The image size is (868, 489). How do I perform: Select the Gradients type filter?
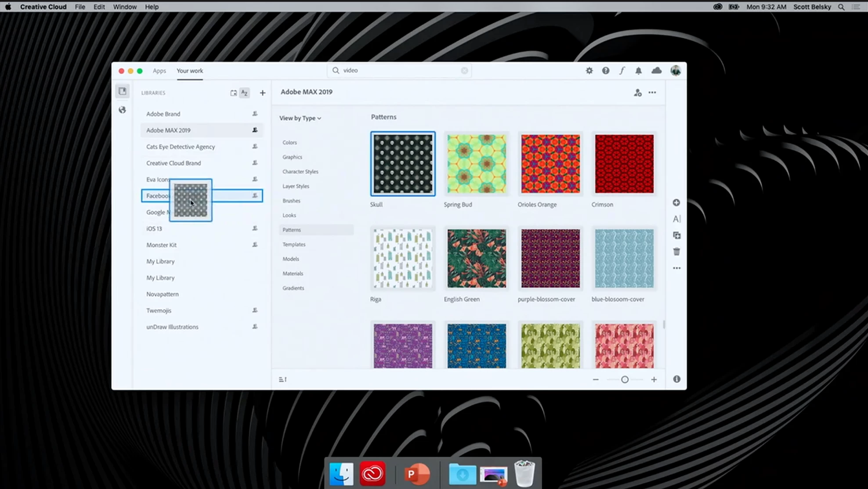click(293, 288)
